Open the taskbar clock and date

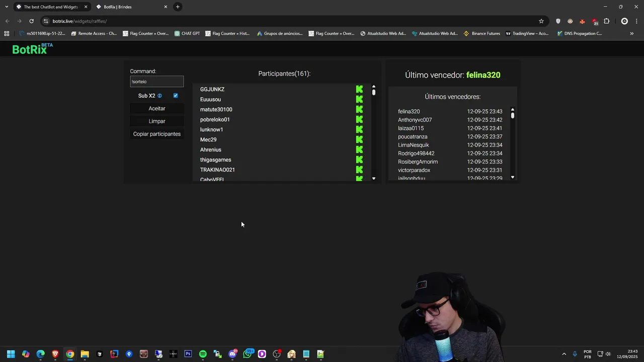pyautogui.click(x=627, y=354)
